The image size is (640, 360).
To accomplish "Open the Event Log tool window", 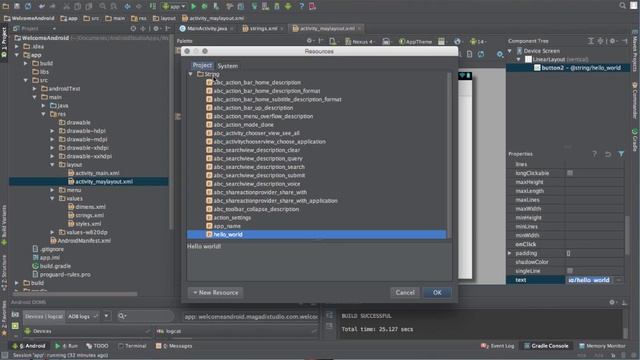I will click(498, 346).
